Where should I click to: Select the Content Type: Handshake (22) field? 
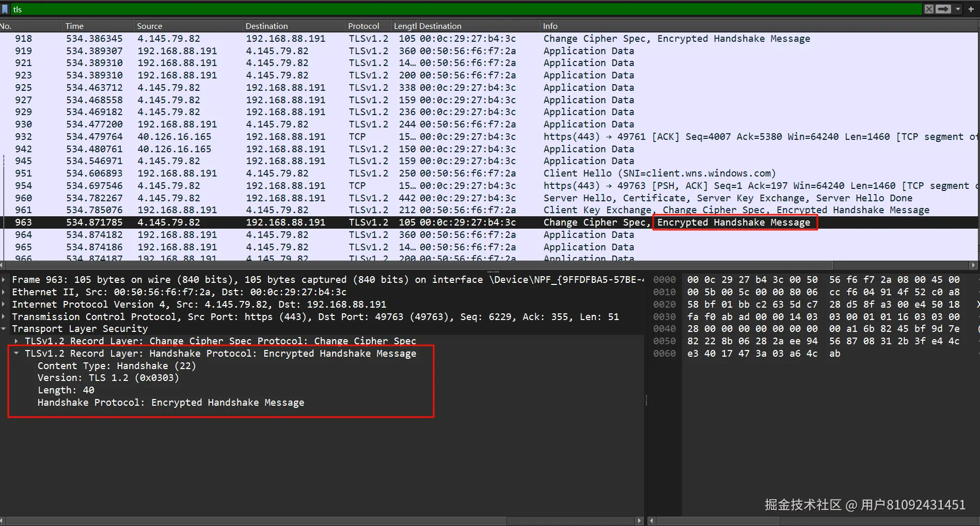pos(117,366)
